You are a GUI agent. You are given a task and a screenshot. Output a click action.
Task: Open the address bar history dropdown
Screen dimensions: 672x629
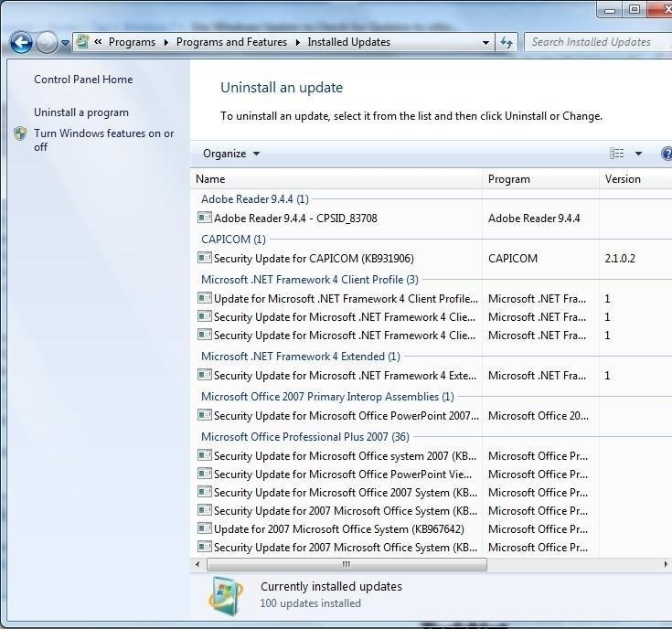[x=485, y=42]
